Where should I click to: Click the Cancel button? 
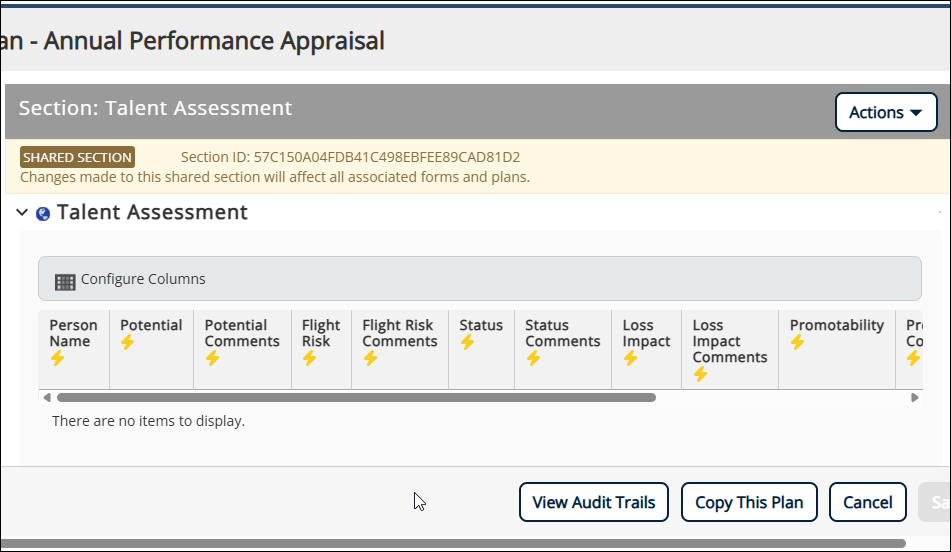pos(868,502)
